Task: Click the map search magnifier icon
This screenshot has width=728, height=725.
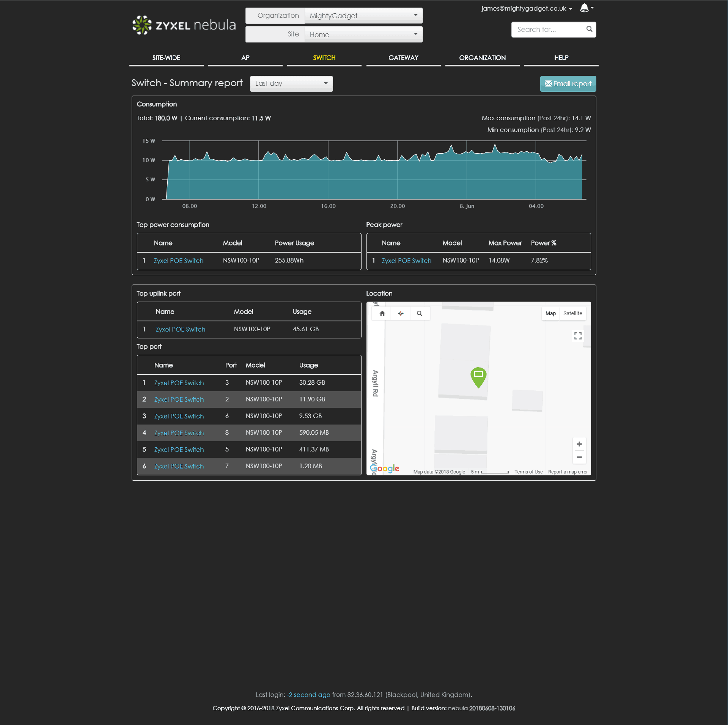Action: pos(419,313)
